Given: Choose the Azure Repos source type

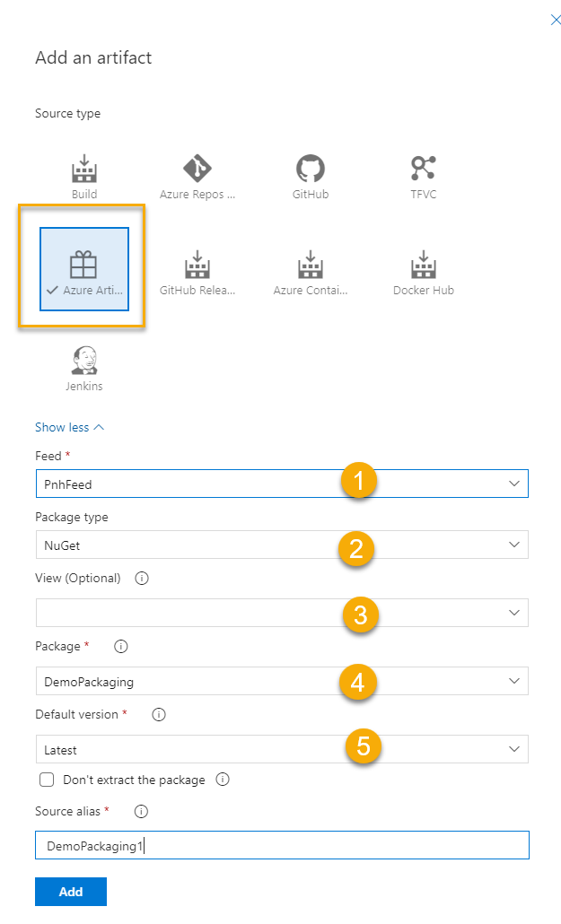Looking at the screenshot, I should [197, 176].
